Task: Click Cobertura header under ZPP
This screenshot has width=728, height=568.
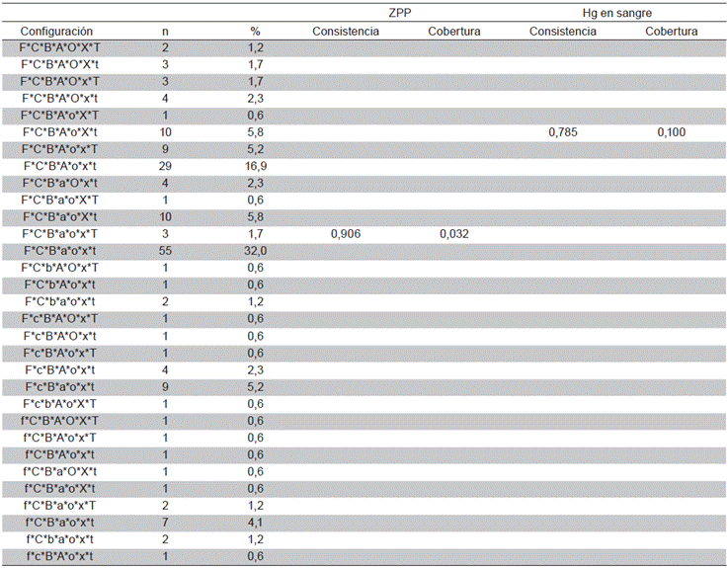Action: tap(454, 32)
